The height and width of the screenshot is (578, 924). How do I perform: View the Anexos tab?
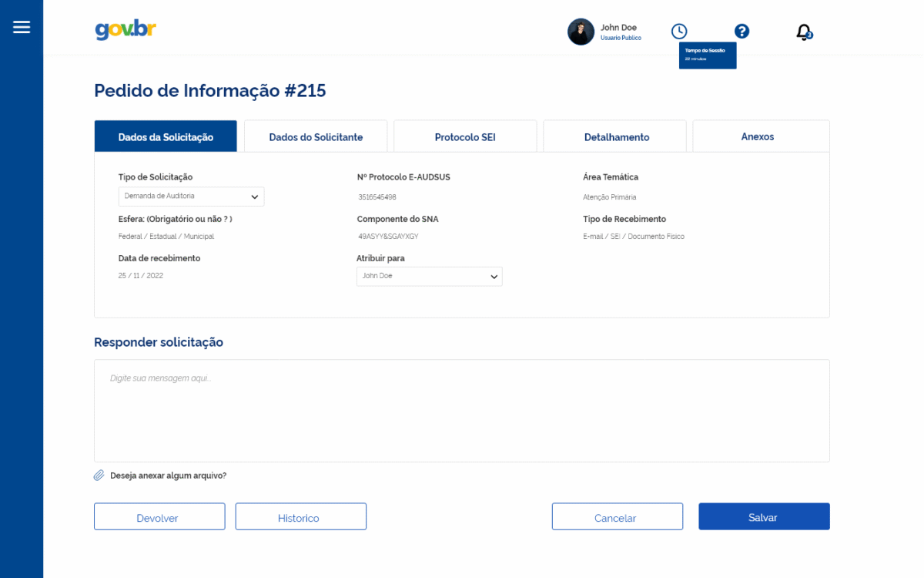757,136
